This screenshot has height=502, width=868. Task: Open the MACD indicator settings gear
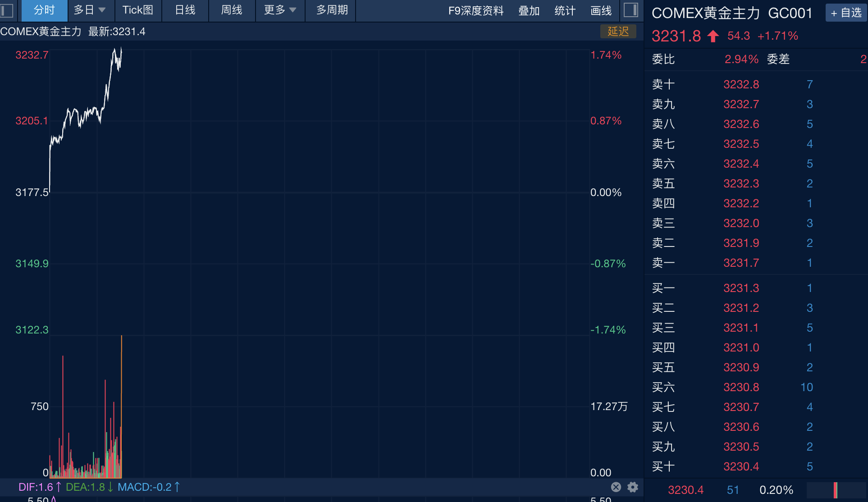[632, 487]
